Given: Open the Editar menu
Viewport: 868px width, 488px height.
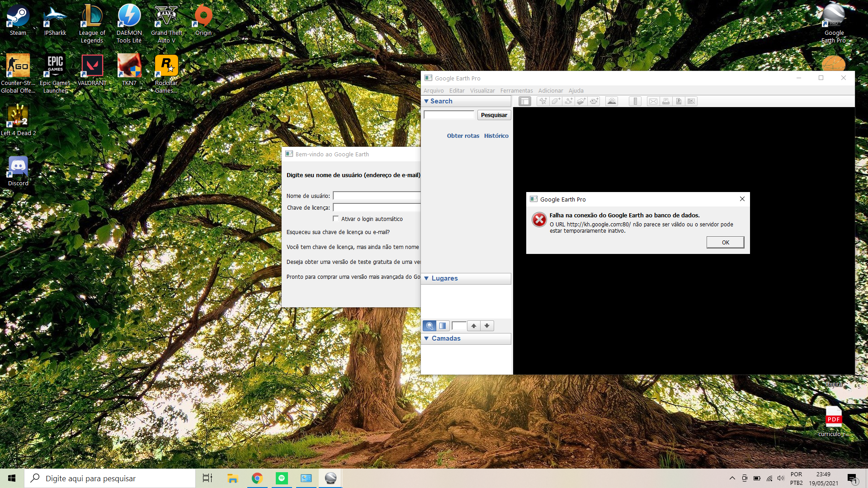Looking at the screenshot, I should coord(457,90).
